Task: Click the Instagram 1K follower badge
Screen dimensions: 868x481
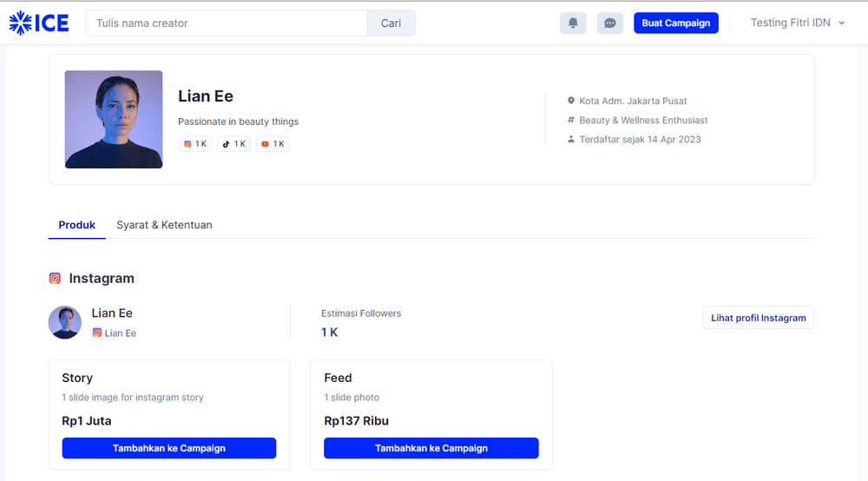Action: click(x=195, y=144)
